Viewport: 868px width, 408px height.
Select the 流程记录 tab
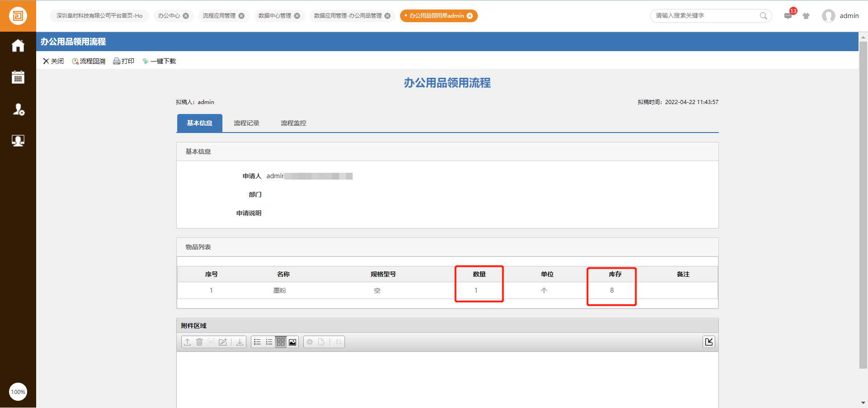click(246, 123)
